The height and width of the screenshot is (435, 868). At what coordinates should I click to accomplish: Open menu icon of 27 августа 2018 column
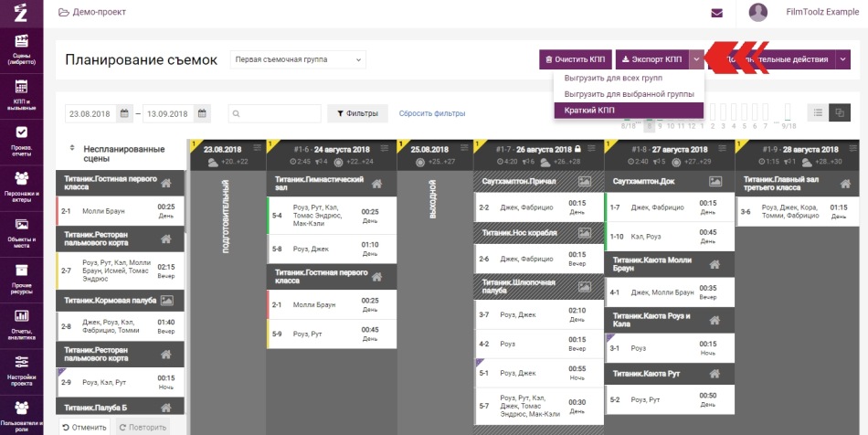pyautogui.click(x=723, y=148)
